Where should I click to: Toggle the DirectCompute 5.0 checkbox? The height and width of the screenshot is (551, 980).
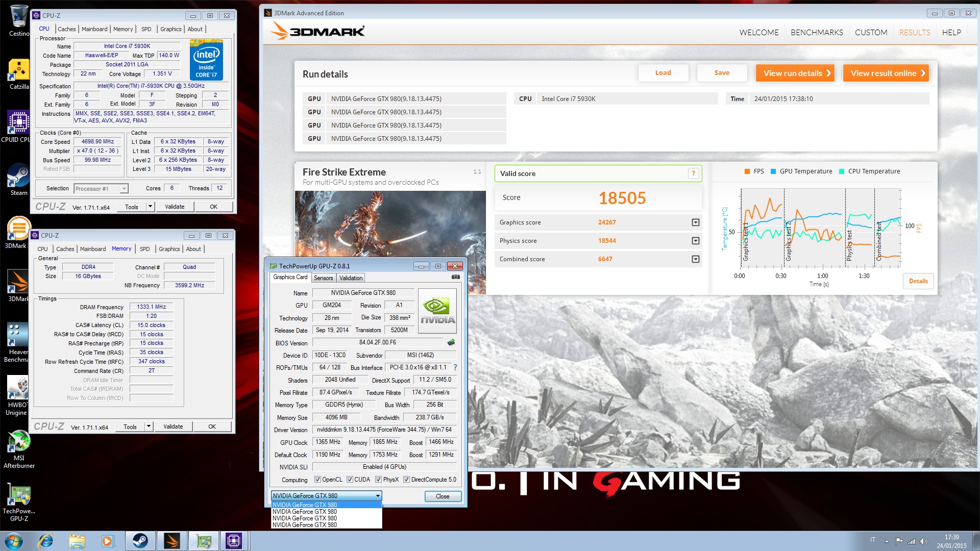tap(406, 480)
